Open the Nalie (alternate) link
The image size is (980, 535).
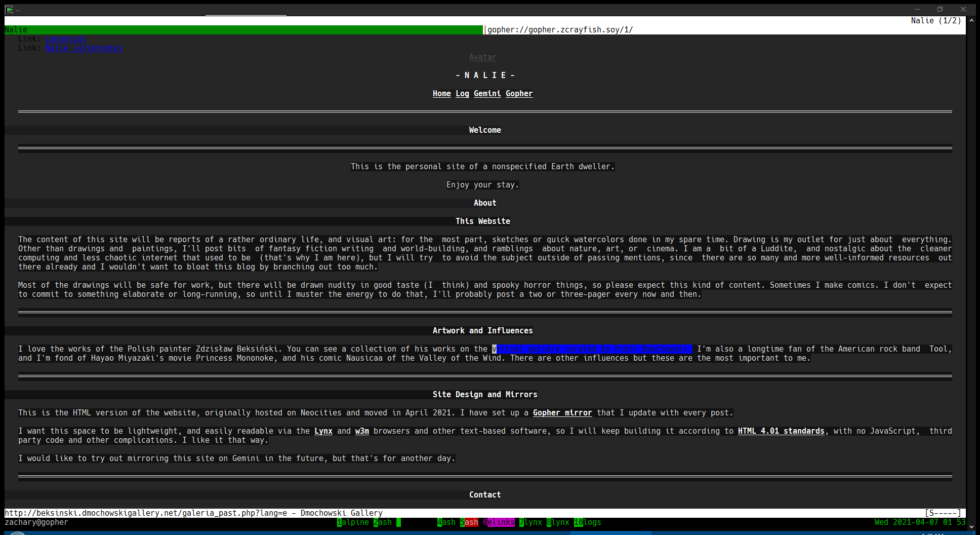coord(84,48)
